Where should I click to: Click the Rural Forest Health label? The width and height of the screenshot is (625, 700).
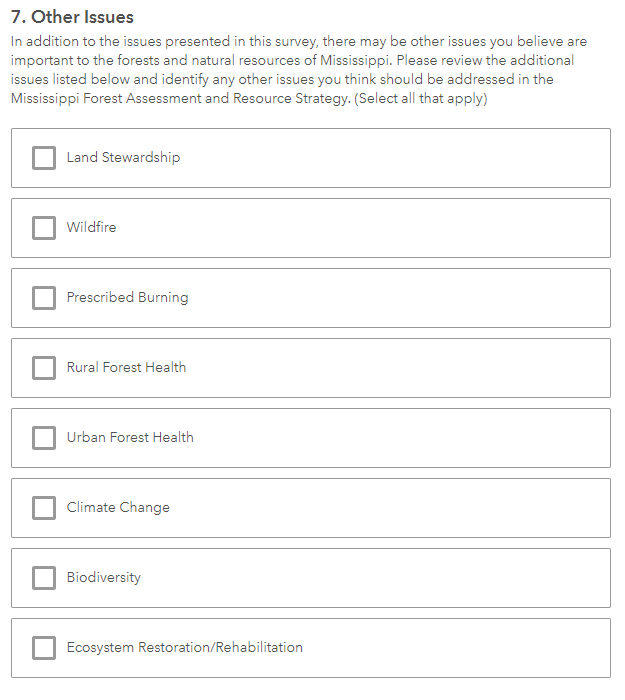click(126, 367)
